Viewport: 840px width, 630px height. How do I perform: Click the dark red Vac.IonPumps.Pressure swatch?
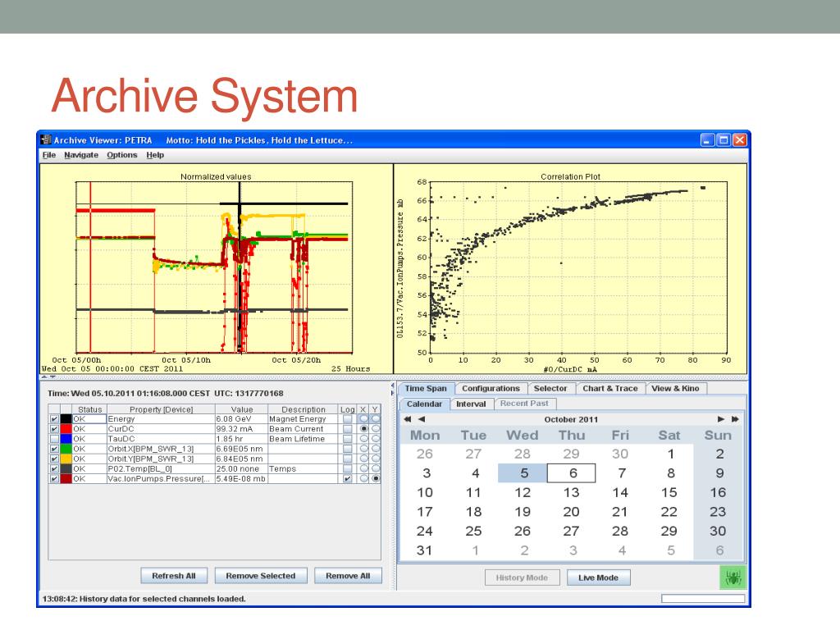(66, 479)
